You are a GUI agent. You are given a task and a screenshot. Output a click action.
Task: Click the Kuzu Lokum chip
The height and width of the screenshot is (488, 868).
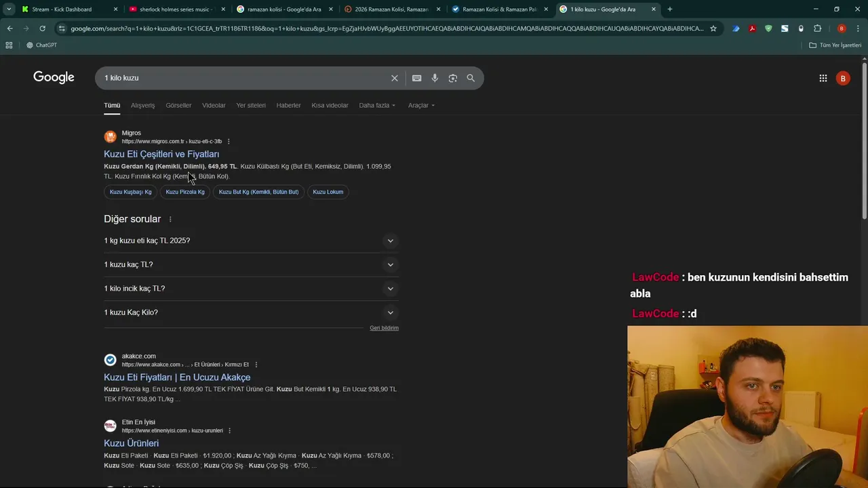(x=328, y=192)
